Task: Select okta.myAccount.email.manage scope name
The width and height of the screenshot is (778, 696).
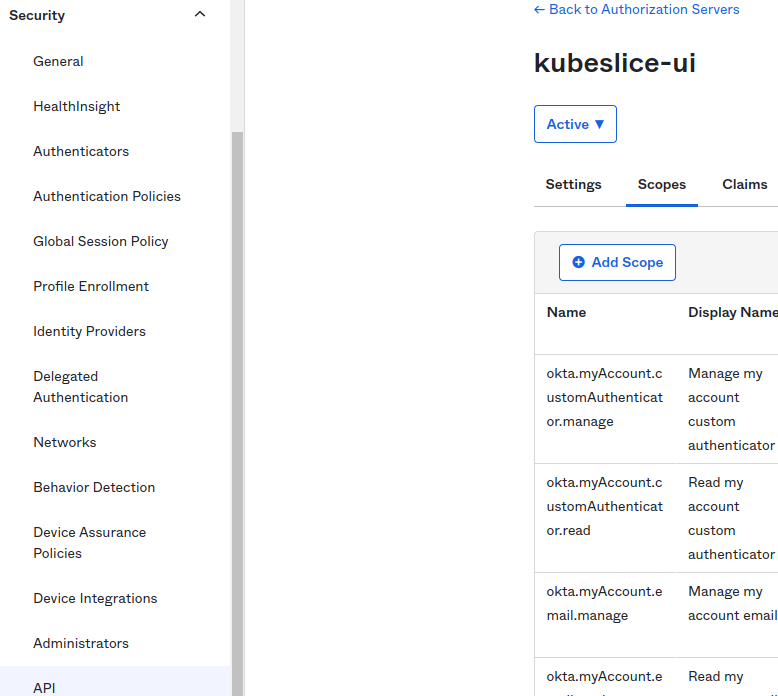Action: coord(604,604)
